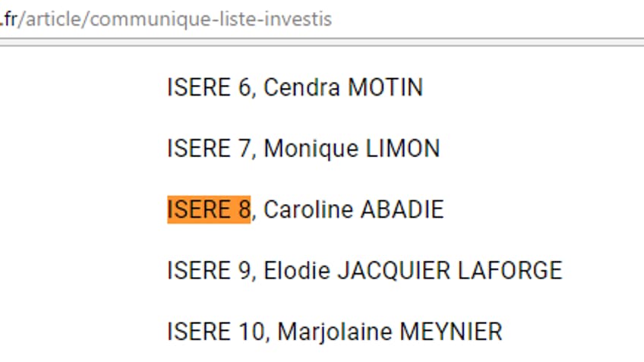Click the 'ISERE 7' text
This screenshot has height=362, width=644.
209,148
